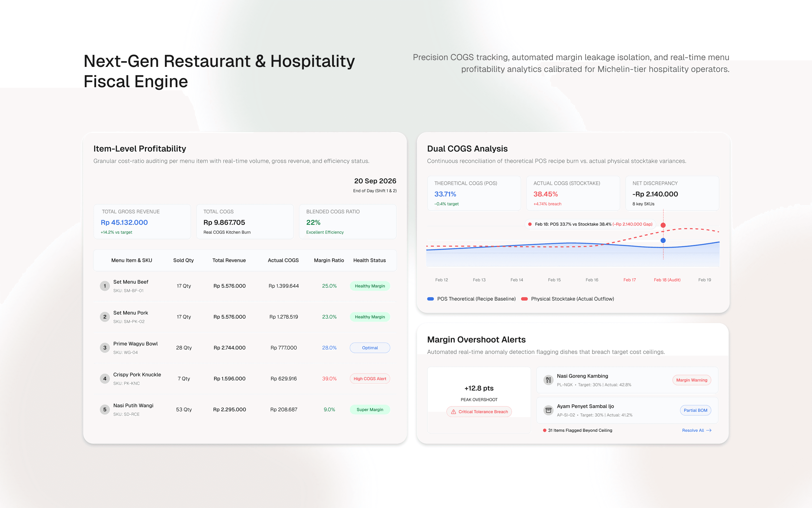Select row number 5 badge for Nasi Putih Wangi
The width and height of the screenshot is (812, 508).
[105, 410]
